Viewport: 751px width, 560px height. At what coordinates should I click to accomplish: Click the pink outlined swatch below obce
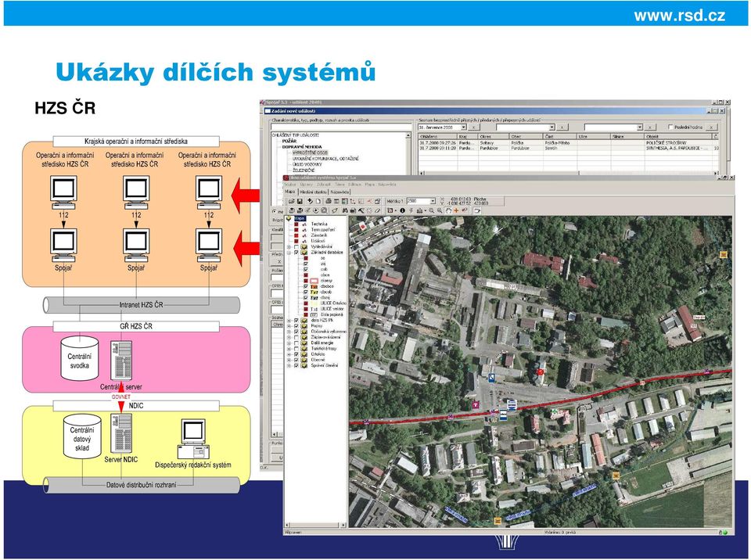(314, 281)
